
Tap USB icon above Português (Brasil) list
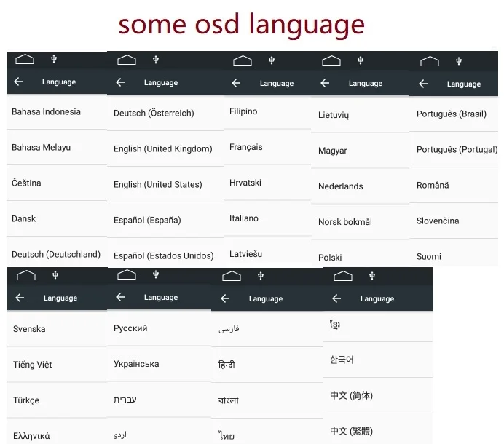click(x=459, y=60)
